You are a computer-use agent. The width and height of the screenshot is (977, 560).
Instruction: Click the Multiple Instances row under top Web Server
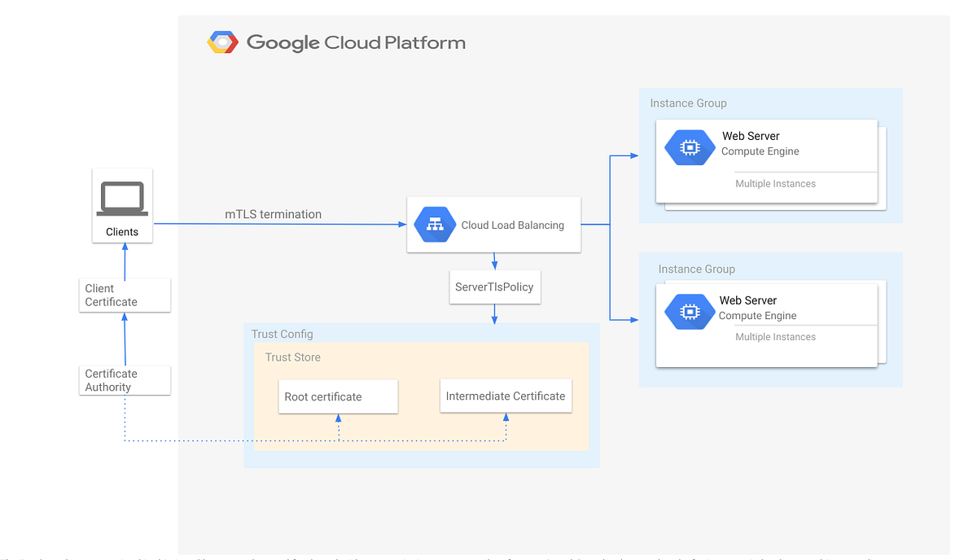coord(774,183)
